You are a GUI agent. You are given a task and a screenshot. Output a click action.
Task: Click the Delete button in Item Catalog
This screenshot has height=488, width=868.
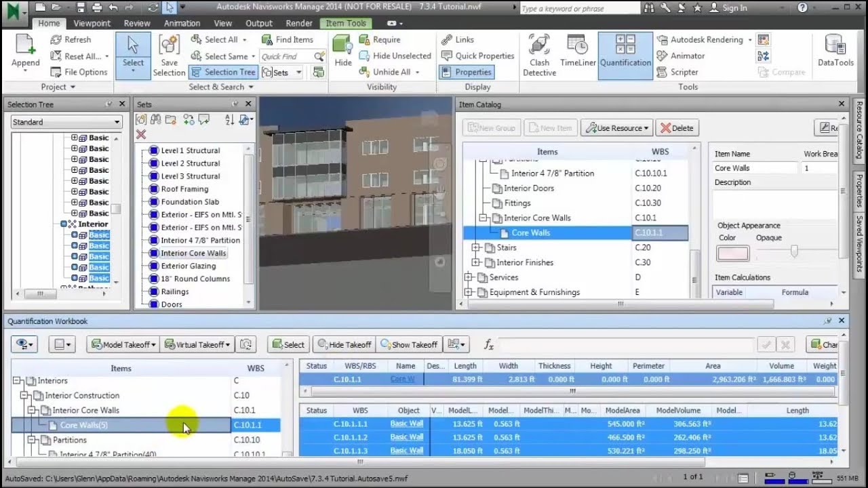[677, 128]
